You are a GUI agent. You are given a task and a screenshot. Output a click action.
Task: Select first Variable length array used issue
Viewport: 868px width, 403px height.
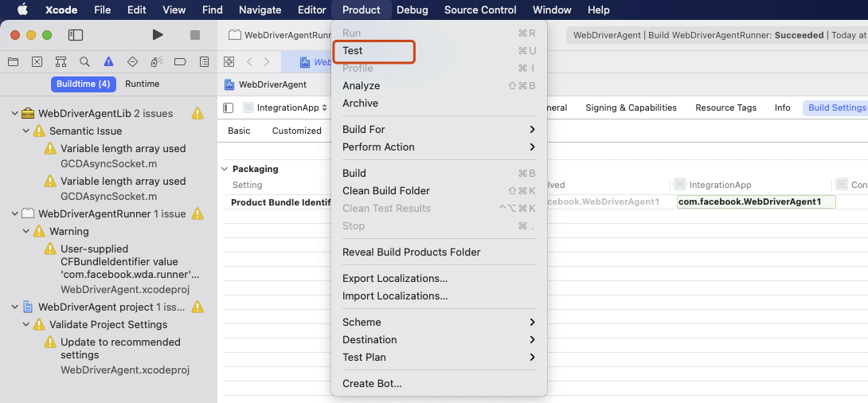[x=123, y=149]
